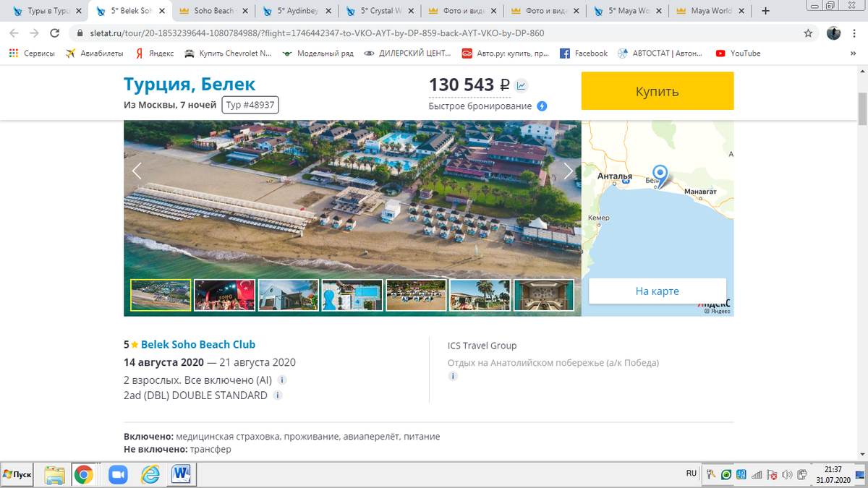Expand hidden bookmarks with the » chevron
868x488 pixels.
[x=852, y=53]
